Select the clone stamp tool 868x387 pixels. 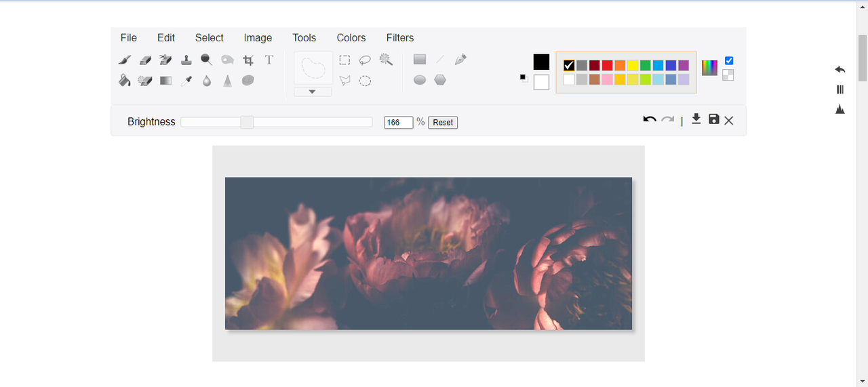[x=186, y=60]
